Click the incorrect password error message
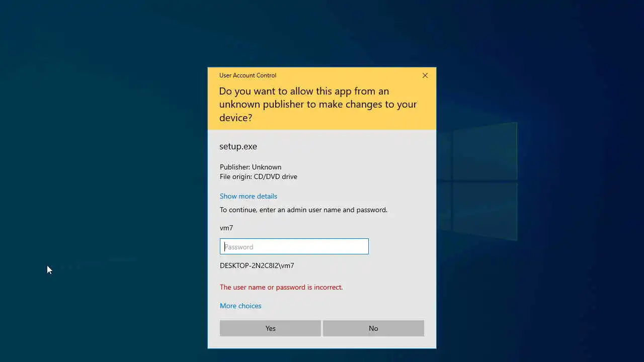 coord(281,287)
